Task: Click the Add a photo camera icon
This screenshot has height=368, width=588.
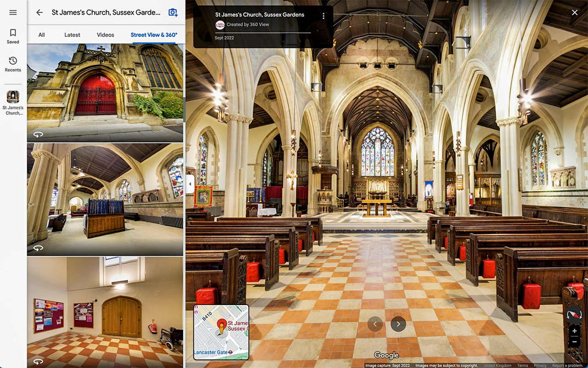Action: point(172,12)
